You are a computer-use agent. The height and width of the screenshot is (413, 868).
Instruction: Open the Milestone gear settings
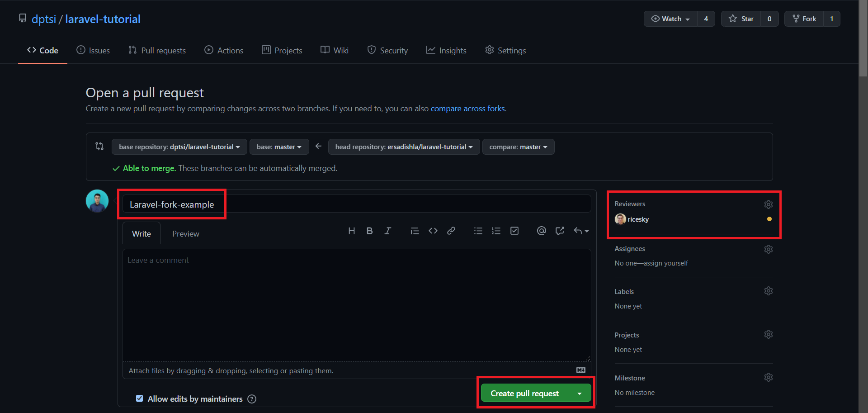coord(768,377)
